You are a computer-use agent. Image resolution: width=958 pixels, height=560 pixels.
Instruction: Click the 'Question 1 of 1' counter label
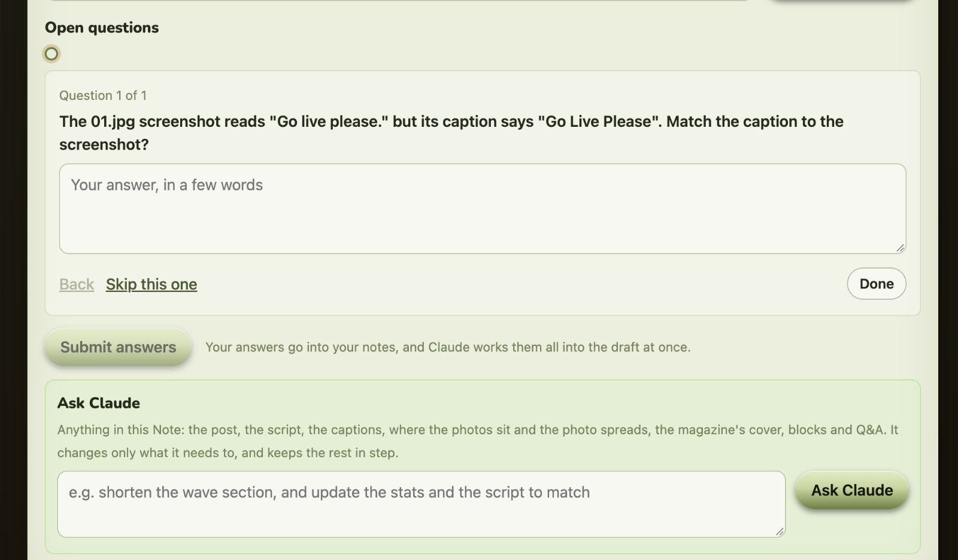pyautogui.click(x=103, y=96)
